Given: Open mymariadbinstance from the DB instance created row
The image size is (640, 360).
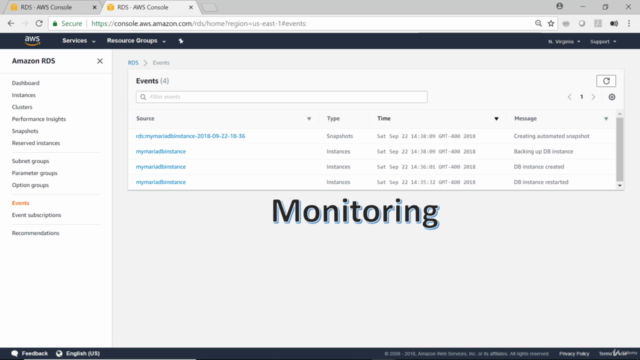Looking at the screenshot, I should [x=161, y=167].
